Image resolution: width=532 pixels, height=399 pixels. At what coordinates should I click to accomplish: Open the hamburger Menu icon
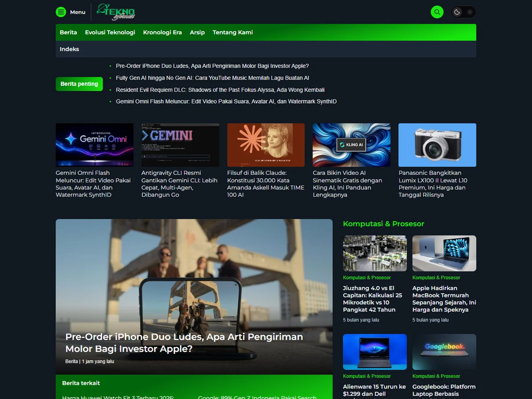pos(61,12)
